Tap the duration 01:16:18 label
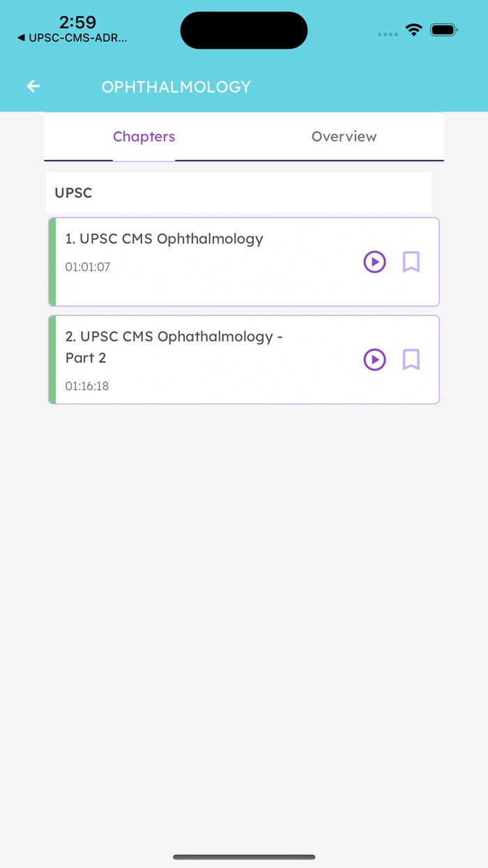488x868 pixels. 87,386
